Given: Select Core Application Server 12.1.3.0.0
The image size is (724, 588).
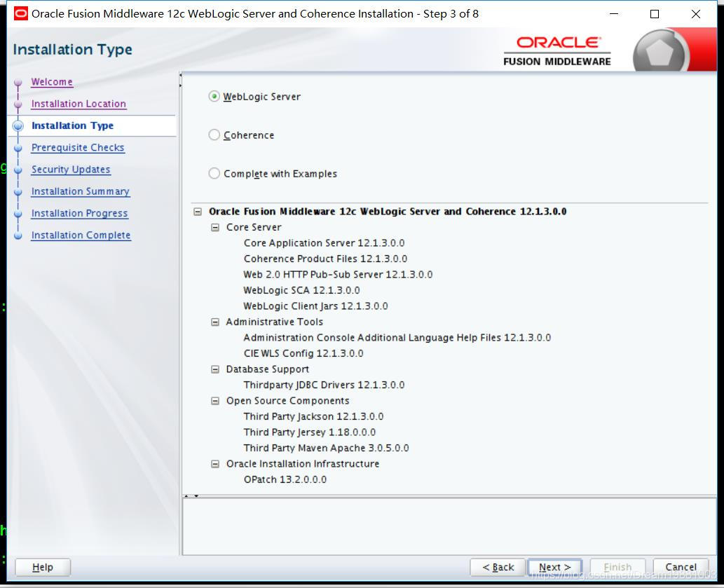Looking at the screenshot, I should 324,243.
